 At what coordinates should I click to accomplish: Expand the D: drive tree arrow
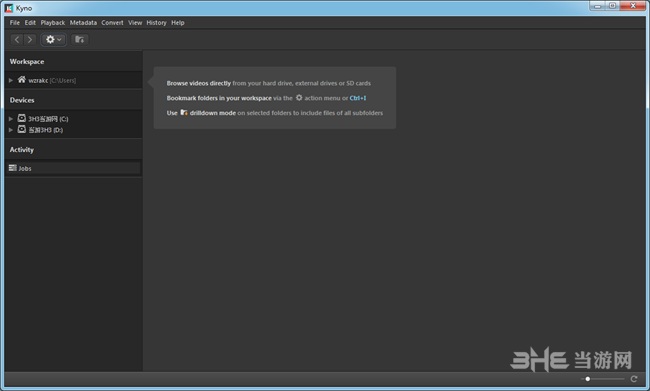pos(11,130)
